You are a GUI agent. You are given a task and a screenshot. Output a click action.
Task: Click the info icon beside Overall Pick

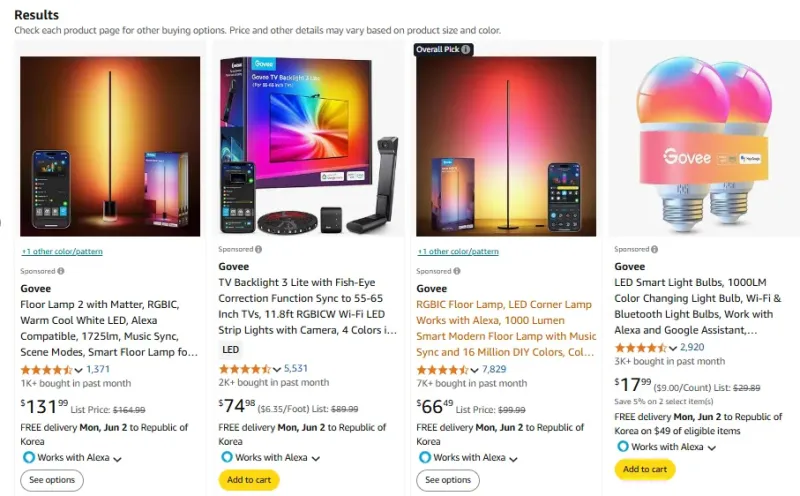click(466, 49)
